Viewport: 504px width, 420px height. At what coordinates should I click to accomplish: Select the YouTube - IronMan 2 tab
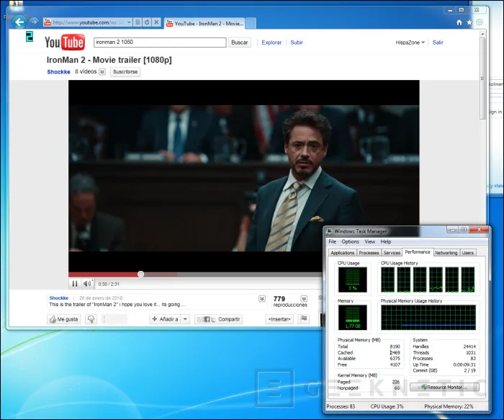pos(204,24)
